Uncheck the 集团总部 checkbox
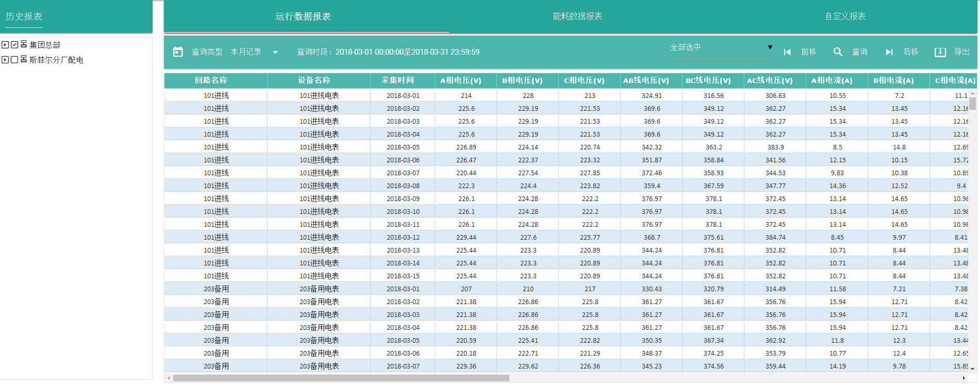This screenshot has width=980, height=385. (14, 45)
